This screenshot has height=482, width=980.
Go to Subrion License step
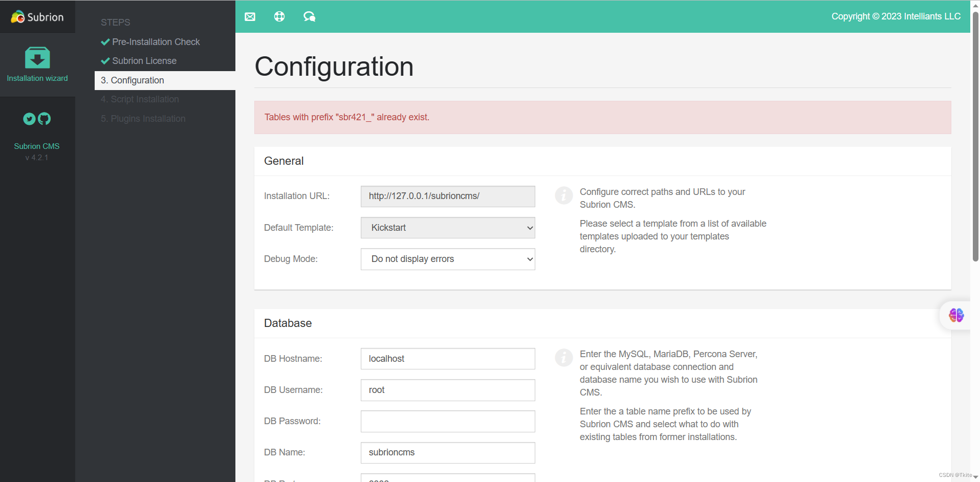[144, 61]
